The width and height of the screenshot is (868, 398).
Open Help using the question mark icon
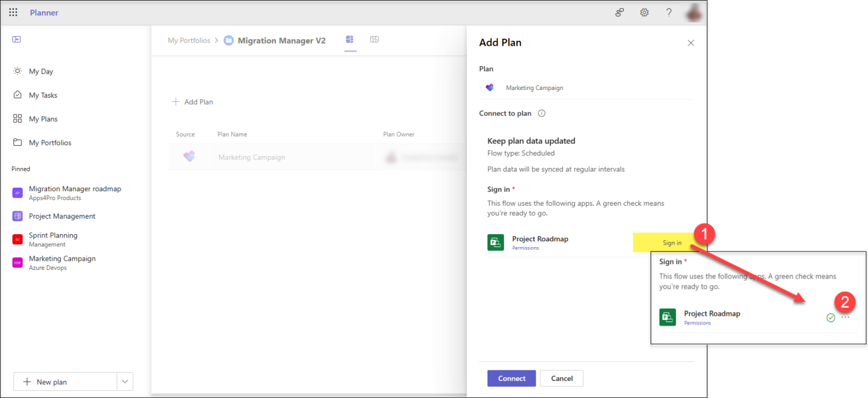669,12
